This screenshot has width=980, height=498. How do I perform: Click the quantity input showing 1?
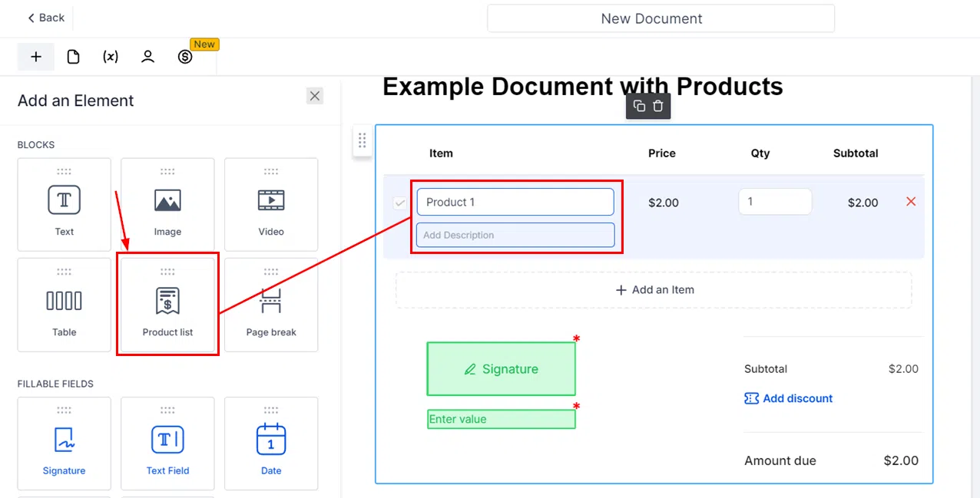(775, 201)
